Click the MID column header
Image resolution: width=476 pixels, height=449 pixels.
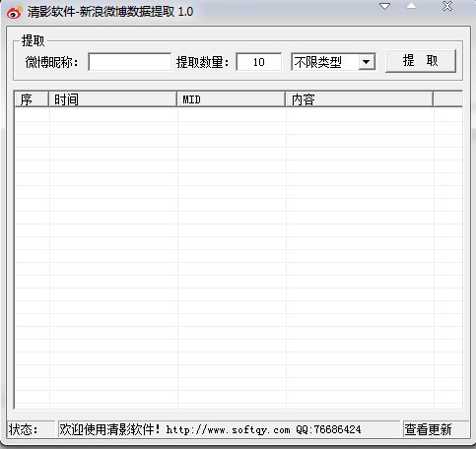(232, 99)
